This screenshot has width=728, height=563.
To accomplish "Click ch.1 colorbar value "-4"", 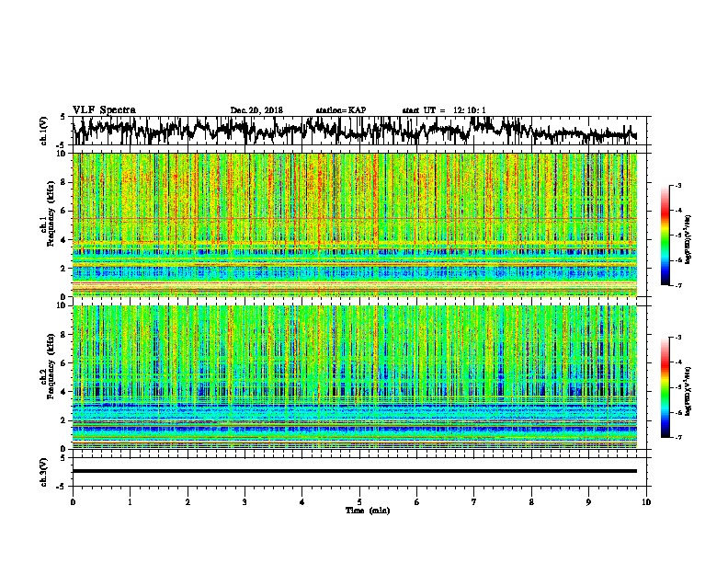I will click(678, 211).
